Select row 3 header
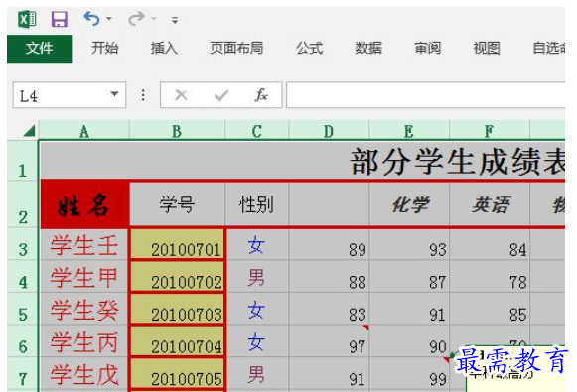Screen dimensions: 577x392 point(23,244)
